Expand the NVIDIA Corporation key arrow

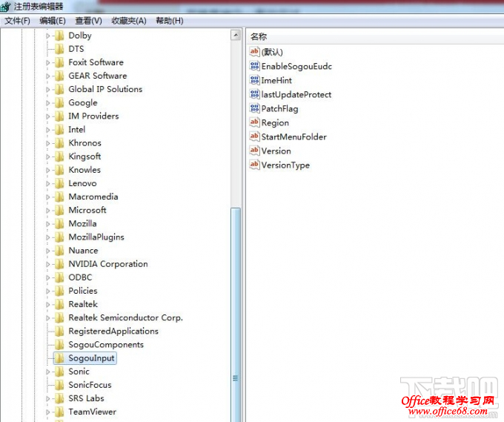[x=48, y=264]
